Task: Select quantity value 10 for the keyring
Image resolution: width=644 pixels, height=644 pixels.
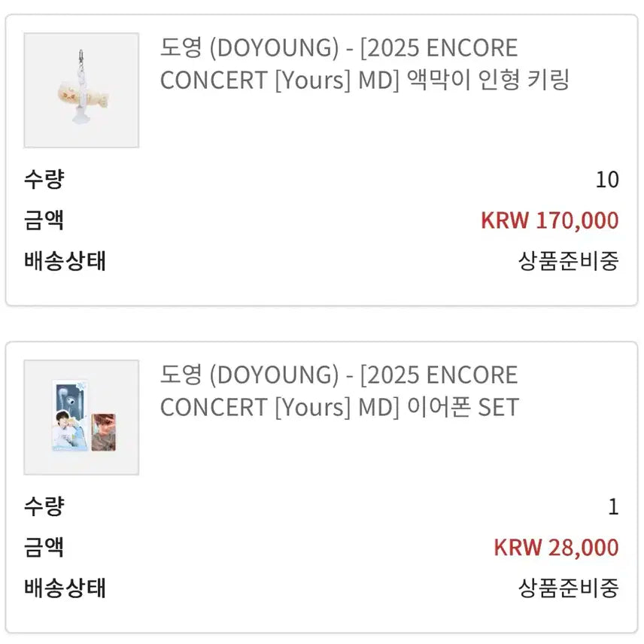Action: coord(606,180)
